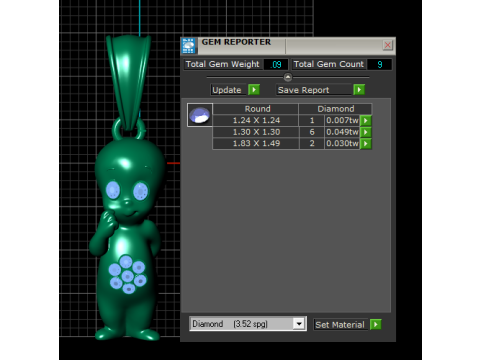Click the Total Gem Count label
Viewport: 480px width, 360px height.
tap(329, 64)
